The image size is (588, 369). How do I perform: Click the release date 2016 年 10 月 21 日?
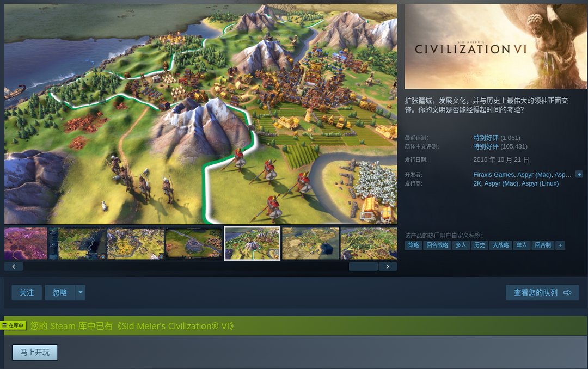tap(501, 160)
